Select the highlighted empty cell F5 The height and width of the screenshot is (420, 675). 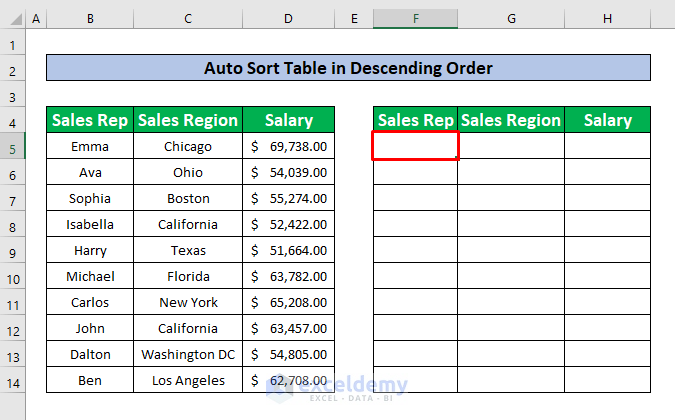click(x=415, y=146)
